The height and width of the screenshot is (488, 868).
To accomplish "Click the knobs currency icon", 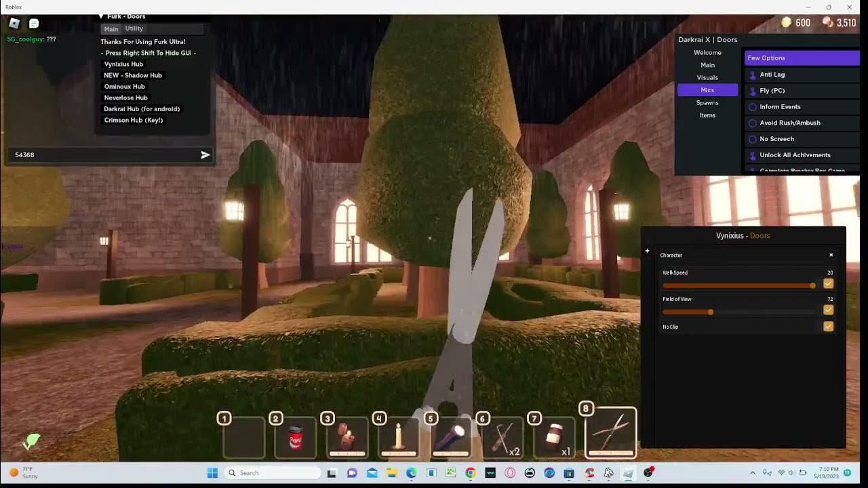I will coord(828,22).
